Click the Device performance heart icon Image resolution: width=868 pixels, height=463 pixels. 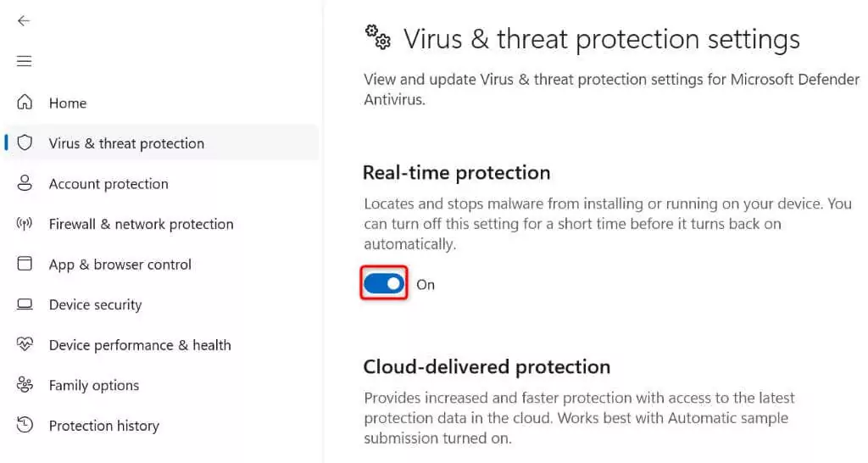pyautogui.click(x=25, y=344)
